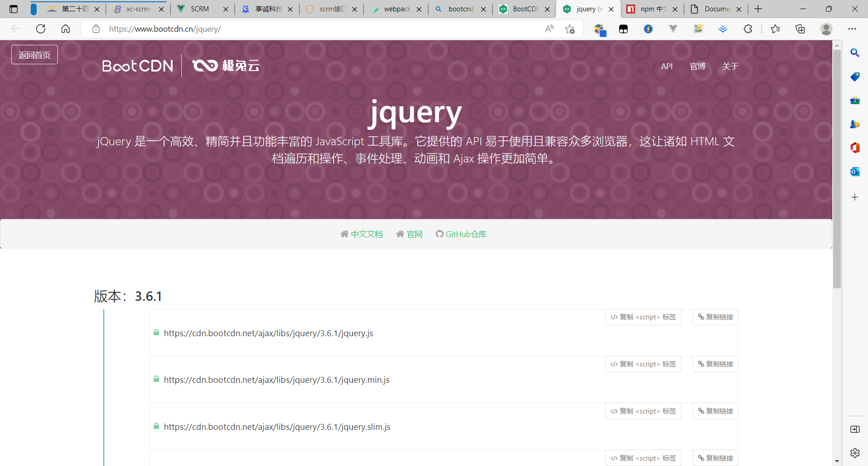Image resolution: width=868 pixels, height=466 pixels.
Task: Open the 官网 link
Action: (409, 234)
